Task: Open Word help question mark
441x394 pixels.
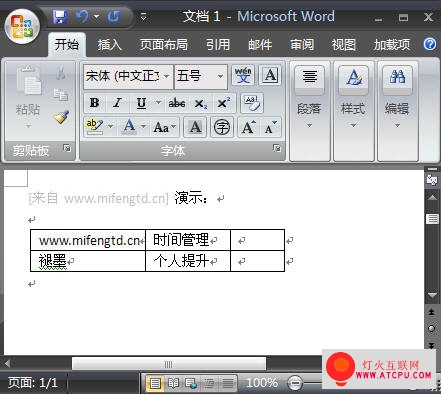Action: click(x=430, y=44)
